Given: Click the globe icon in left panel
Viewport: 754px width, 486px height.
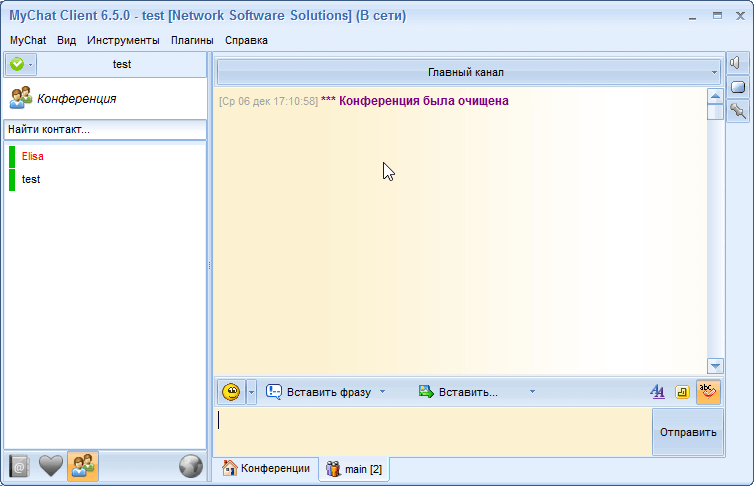Looking at the screenshot, I should coord(190,466).
